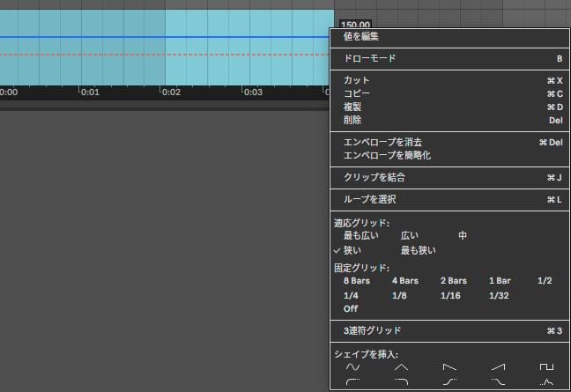
Task: Enable 3連符グリッド triplet grid
Action: (x=372, y=331)
